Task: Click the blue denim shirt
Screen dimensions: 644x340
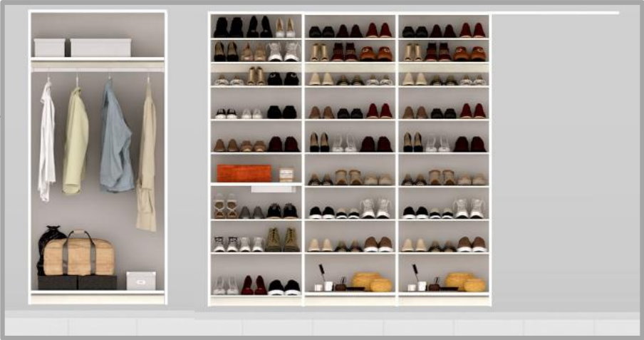Action: pyautogui.click(x=115, y=139)
